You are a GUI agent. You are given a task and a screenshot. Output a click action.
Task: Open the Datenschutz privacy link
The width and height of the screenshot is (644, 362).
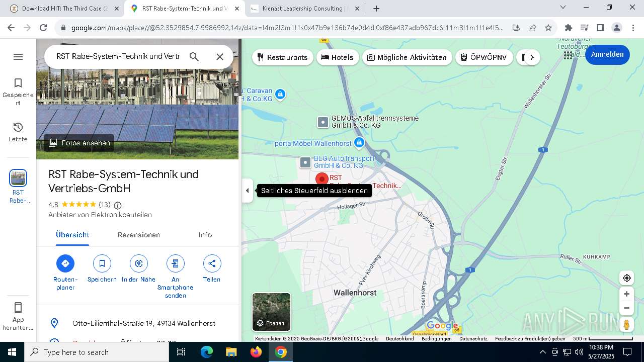pos(473,339)
